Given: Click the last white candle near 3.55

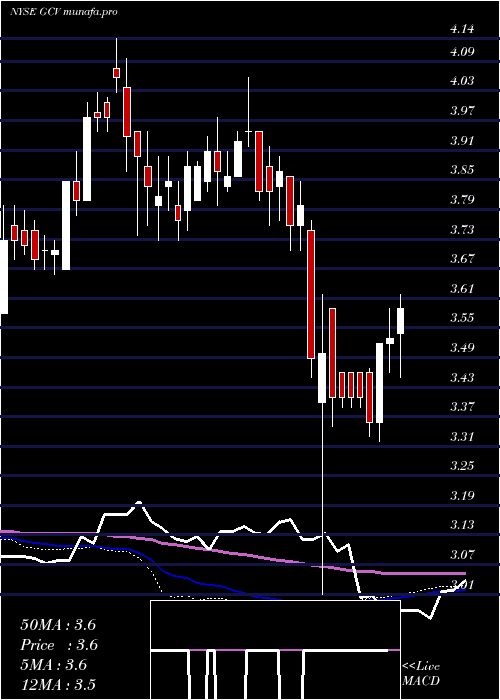Looking at the screenshot, I should click(x=400, y=321).
